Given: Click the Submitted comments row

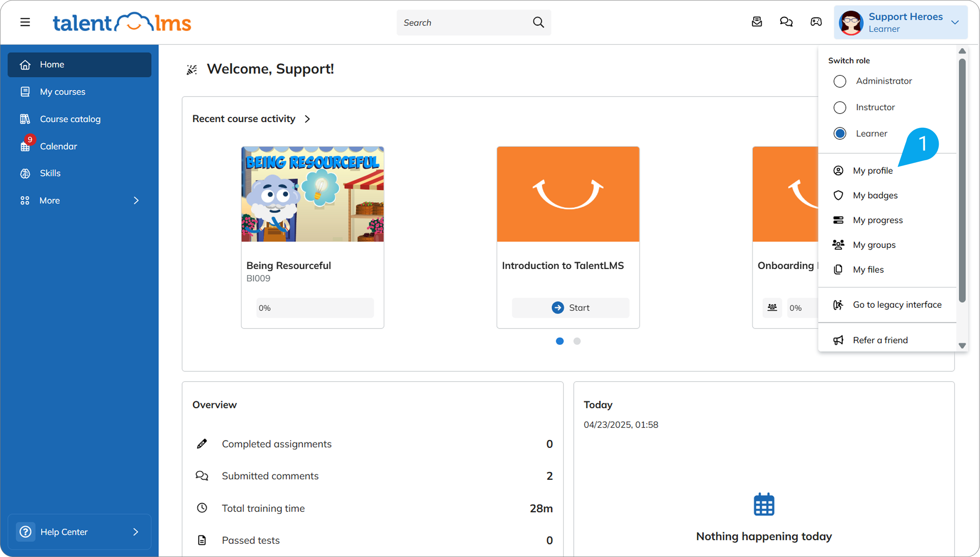Looking at the screenshot, I should (x=373, y=476).
